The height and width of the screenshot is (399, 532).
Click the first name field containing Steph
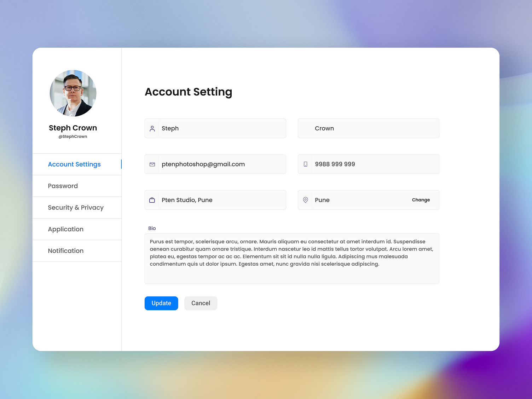[x=219, y=128]
